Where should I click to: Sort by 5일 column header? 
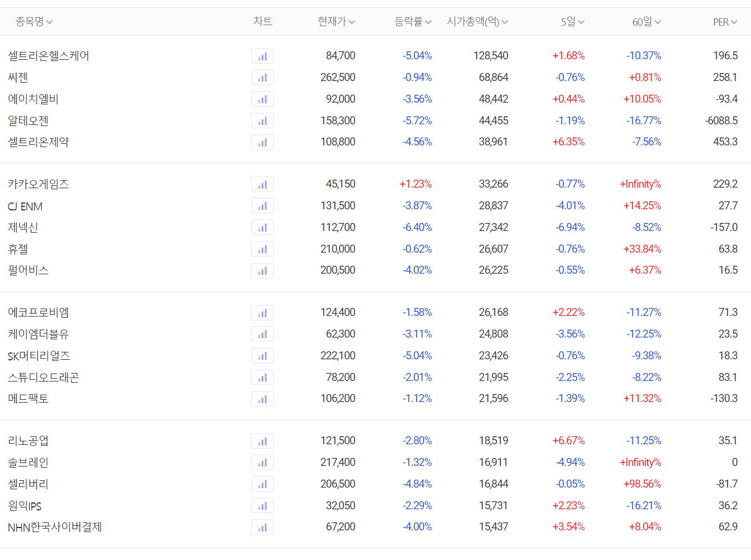pyautogui.click(x=573, y=22)
